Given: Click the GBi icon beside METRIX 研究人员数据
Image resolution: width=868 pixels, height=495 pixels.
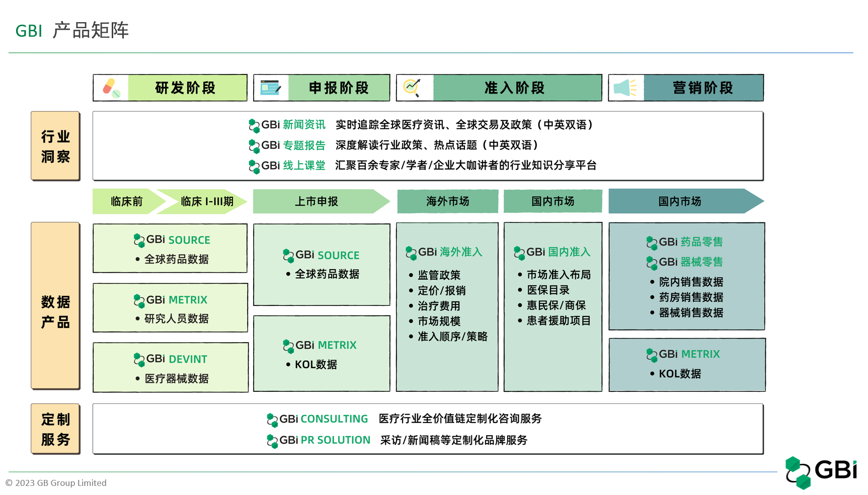Looking at the screenshot, I should [x=139, y=300].
